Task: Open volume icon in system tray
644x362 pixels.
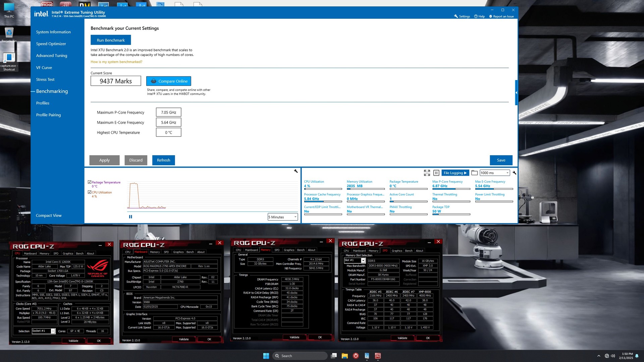Action: click(613, 356)
